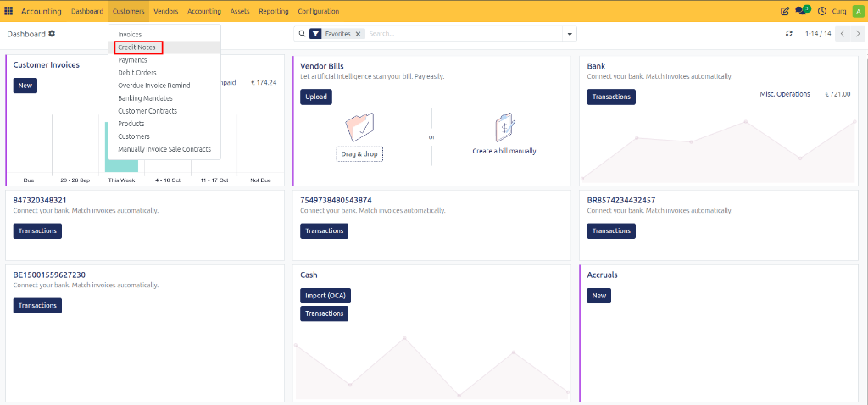The height and width of the screenshot is (405, 868).
Task: Click the edit activity pencil icon
Action: 784,11
